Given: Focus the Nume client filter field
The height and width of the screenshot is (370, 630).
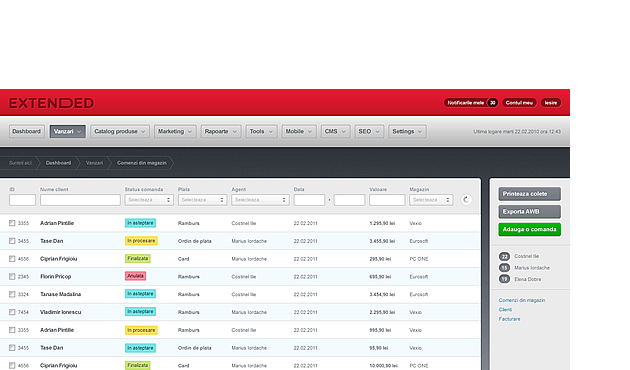Looking at the screenshot, I should 80,200.
